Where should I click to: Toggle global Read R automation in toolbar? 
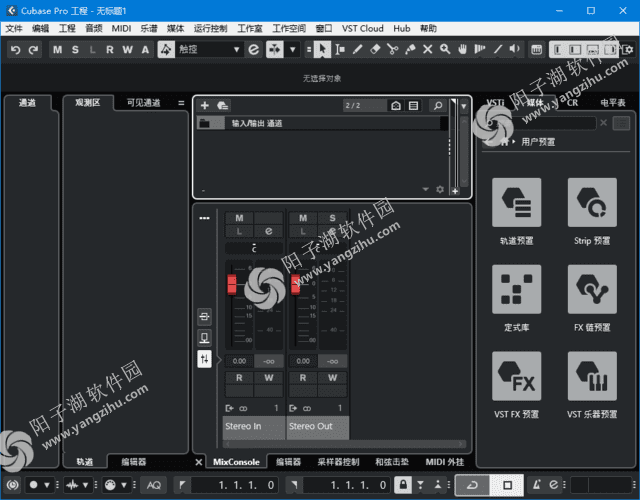[110, 49]
